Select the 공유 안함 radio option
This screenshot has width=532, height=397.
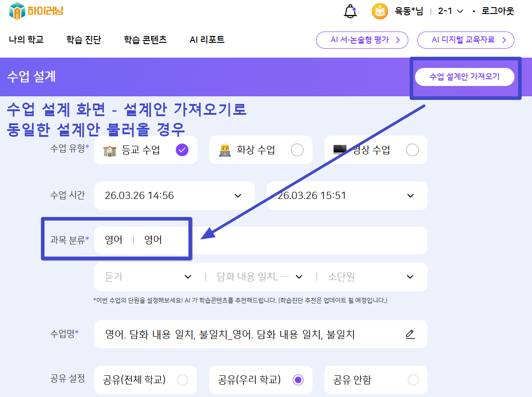tap(413, 380)
